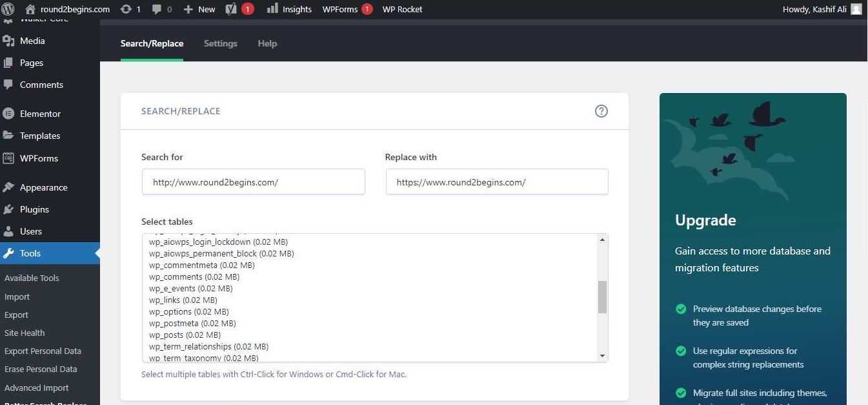This screenshot has width=868, height=405.
Task: Click the Comments sidebar icon
Action: pos(8,85)
